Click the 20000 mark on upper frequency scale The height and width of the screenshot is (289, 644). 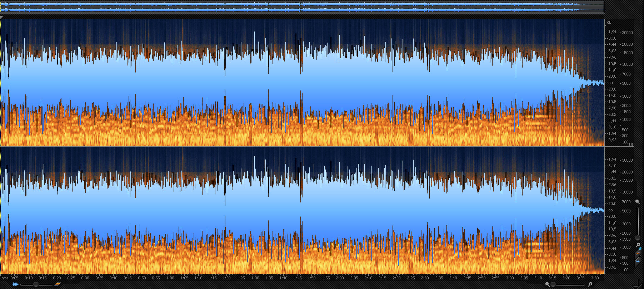(627, 44)
